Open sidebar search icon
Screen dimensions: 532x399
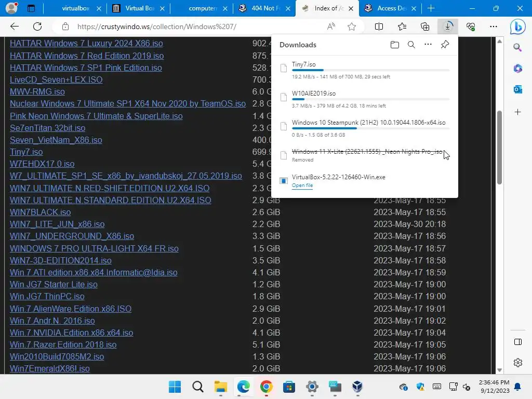518,47
